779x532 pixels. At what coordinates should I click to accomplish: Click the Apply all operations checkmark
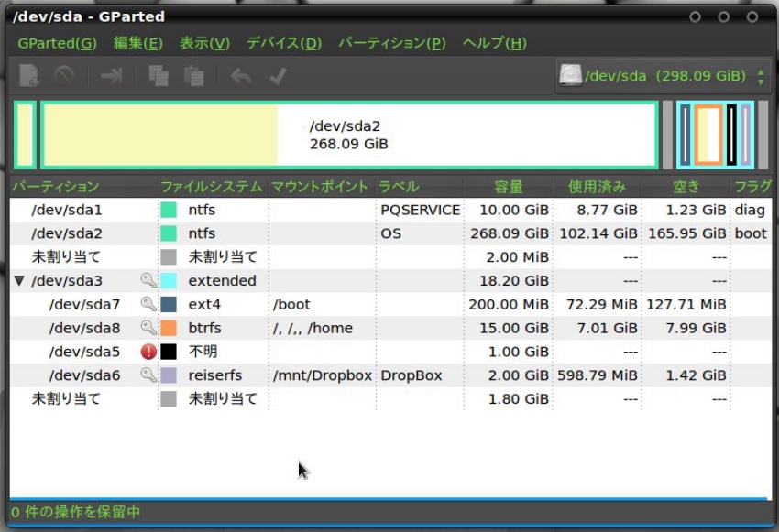pyautogui.click(x=277, y=76)
